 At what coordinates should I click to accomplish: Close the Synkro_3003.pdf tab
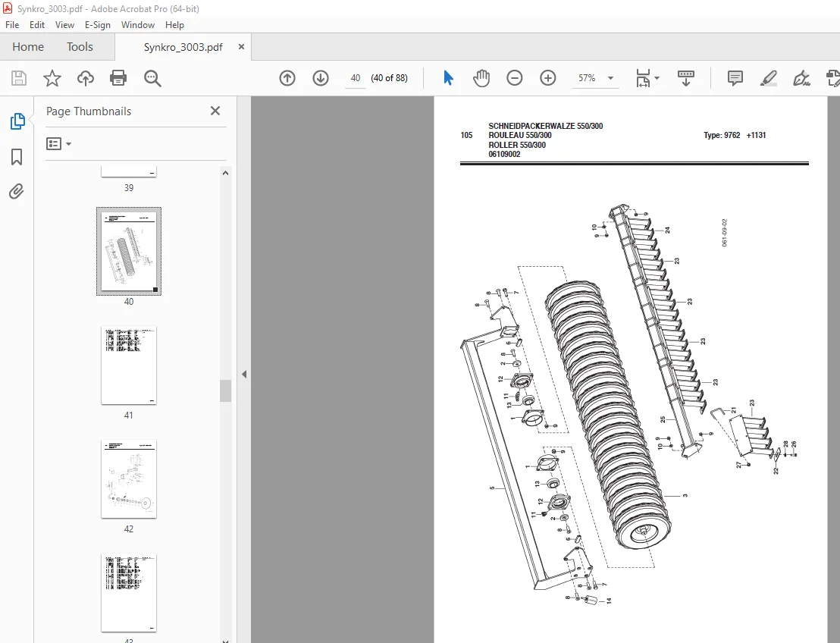point(241,46)
